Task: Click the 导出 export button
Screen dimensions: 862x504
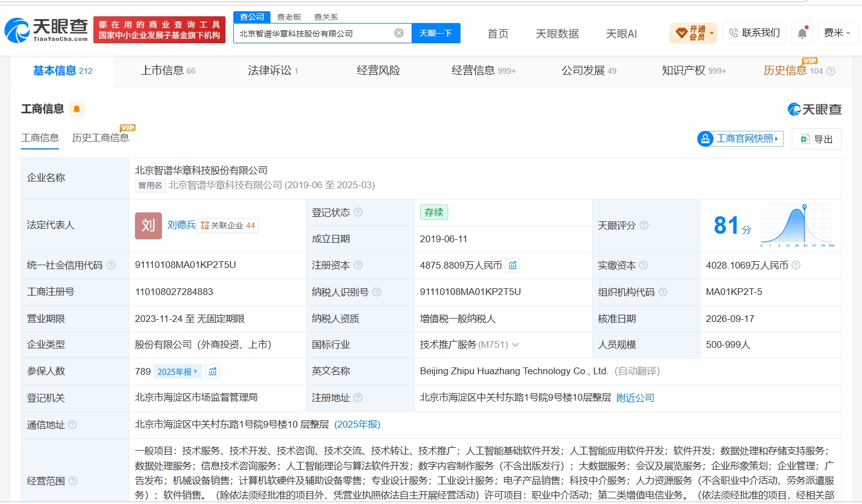Action: (816, 139)
